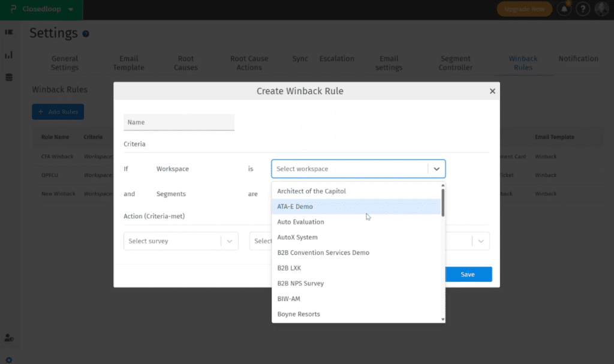Click the workspace list scrollbar
The height and width of the screenshot is (364, 614).
443,203
